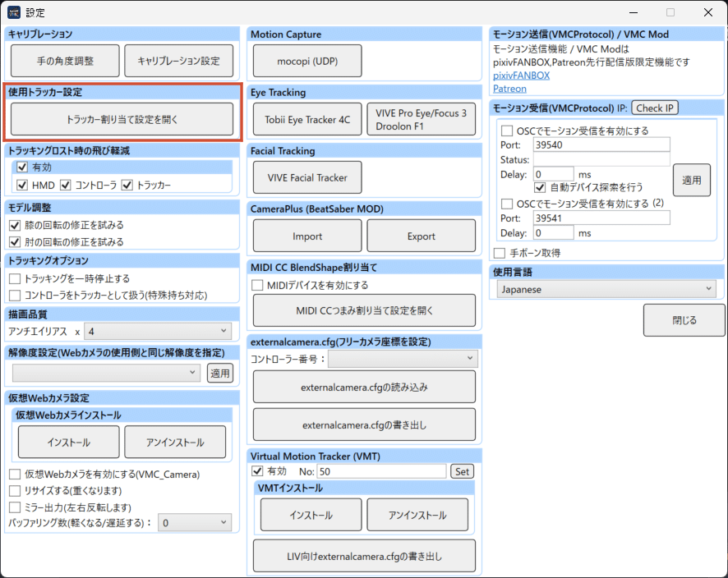728x578 pixels.
Task: Click VMT アンインストール button
Action: click(x=417, y=515)
